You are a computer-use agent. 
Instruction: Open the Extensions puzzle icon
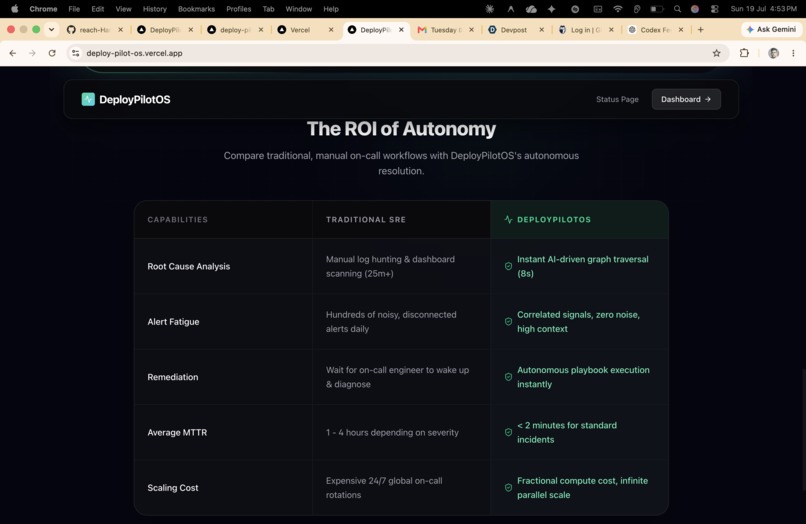tap(744, 53)
